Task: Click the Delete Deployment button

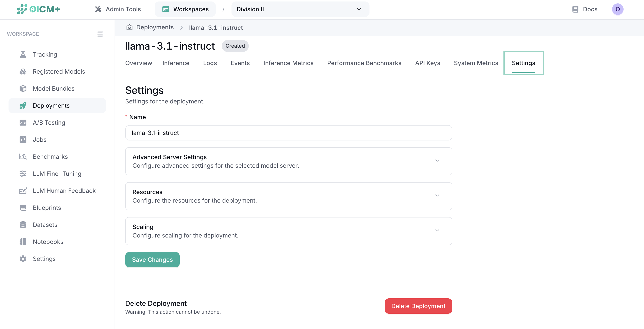Action: point(418,306)
